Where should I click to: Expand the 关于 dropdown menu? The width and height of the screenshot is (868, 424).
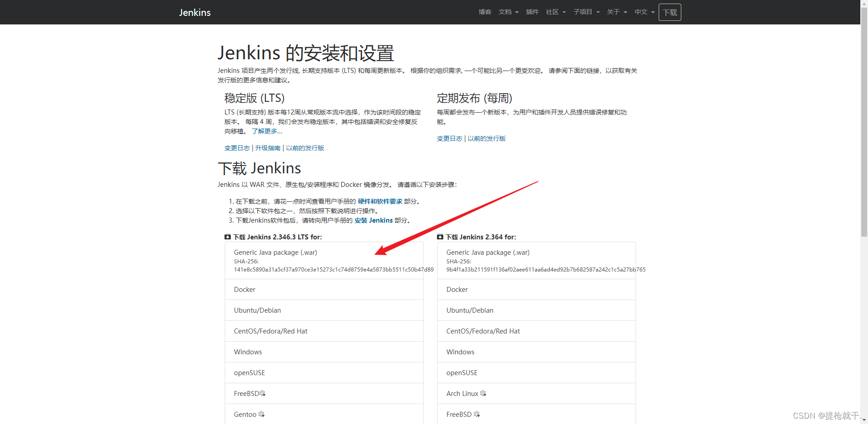click(x=617, y=12)
